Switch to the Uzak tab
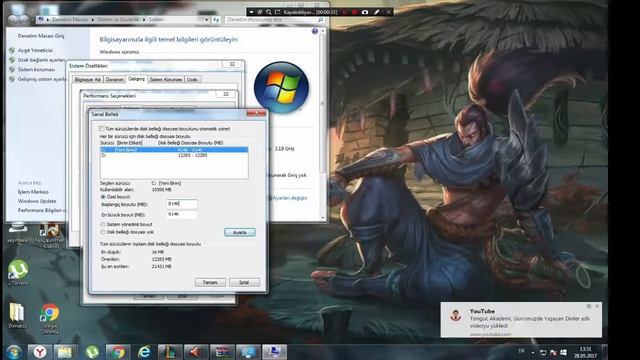Viewport: 640px width, 360px height. (x=192, y=79)
